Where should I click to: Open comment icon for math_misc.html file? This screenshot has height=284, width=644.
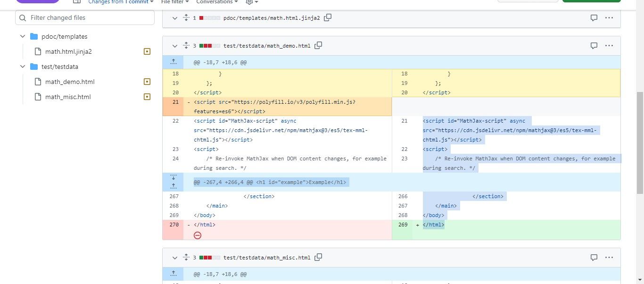594,258
